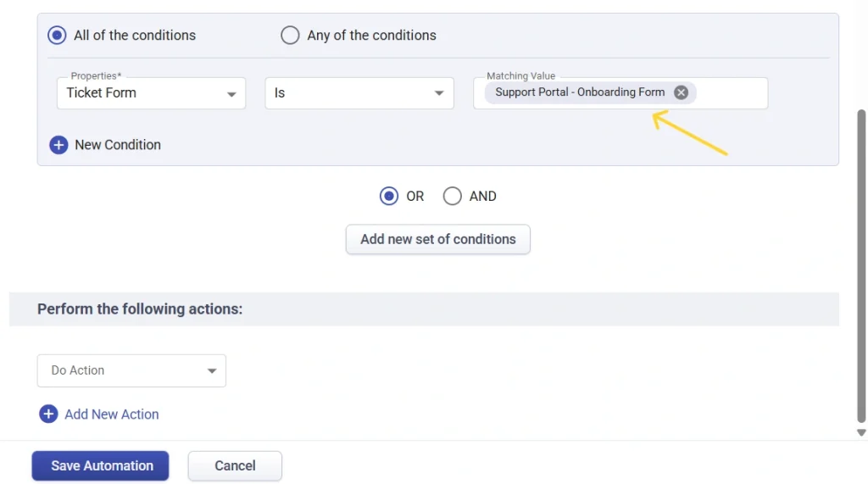Click the Perform the following actions header

140,309
